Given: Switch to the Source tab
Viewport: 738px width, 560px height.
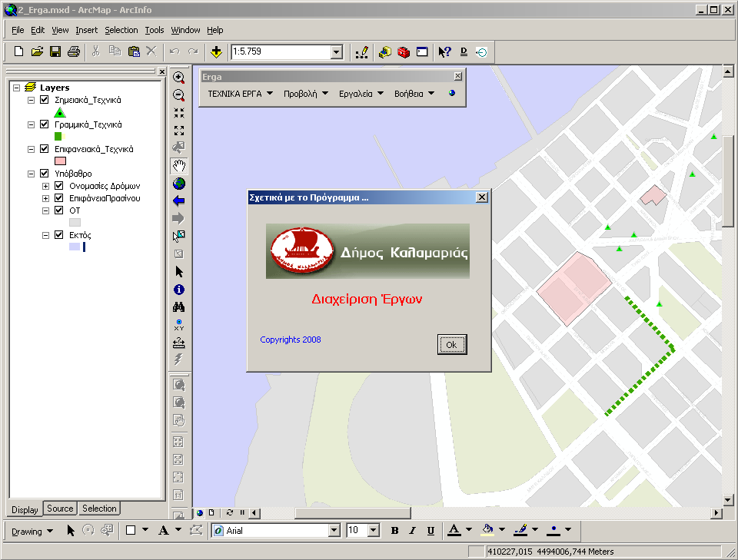Looking at the screenshot, I should 60,509.
